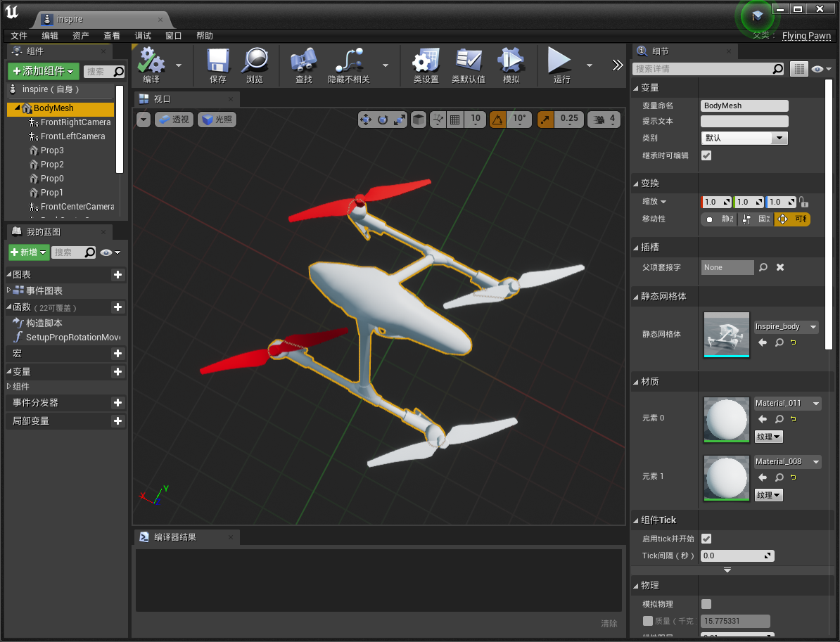Click the 查找 (Find) binoculars icon
This screenshot has width=840, height=642.
click(x=303, y=62)
